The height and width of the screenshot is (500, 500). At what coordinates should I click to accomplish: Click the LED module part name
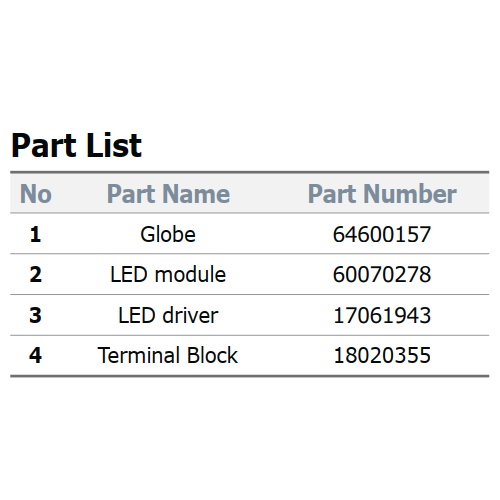point(168,275)
